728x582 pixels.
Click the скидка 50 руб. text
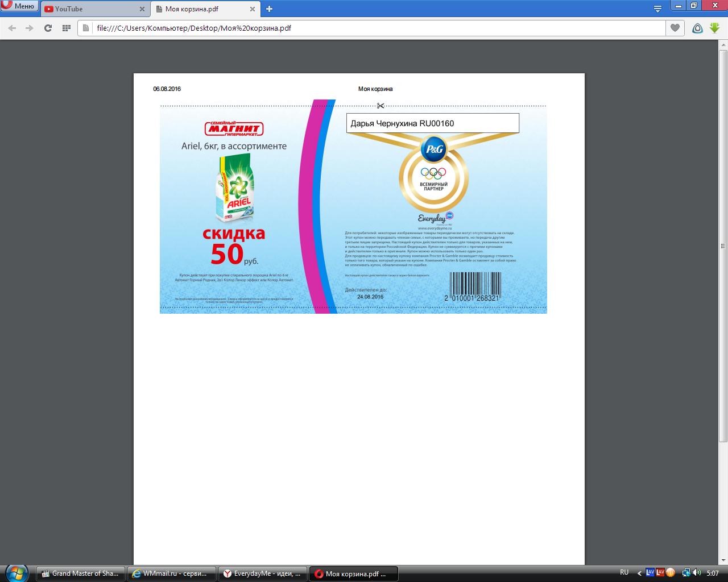234,246
